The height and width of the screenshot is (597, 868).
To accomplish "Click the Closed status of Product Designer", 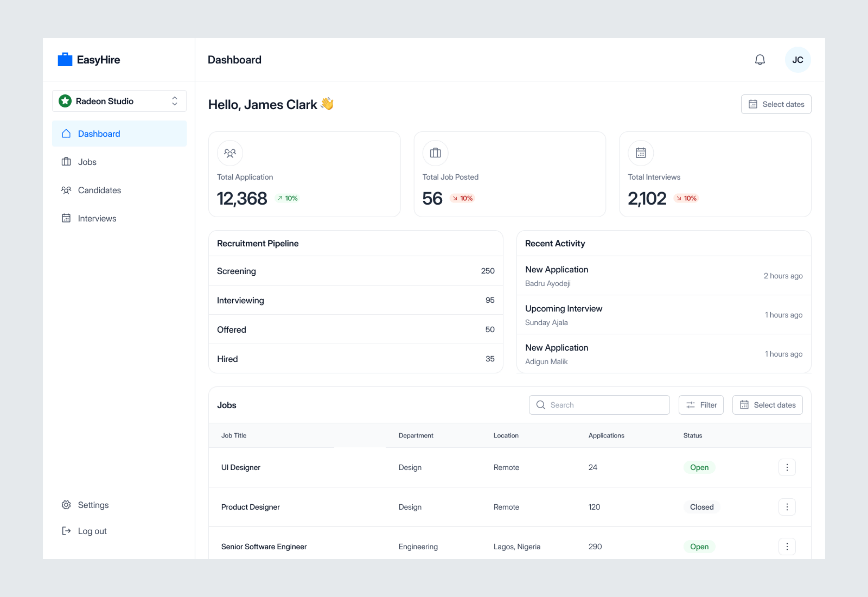I will pos(702,507).
